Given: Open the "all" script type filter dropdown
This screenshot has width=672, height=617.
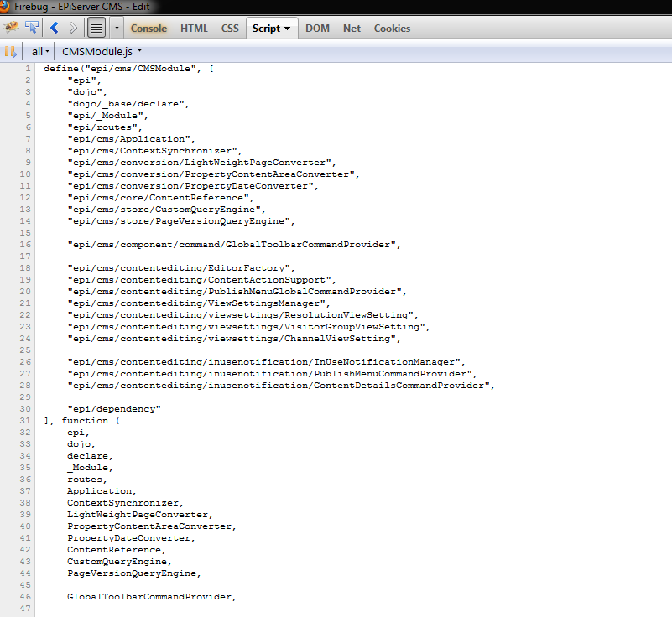Looking at the screenshot, I should pos(41,52).
